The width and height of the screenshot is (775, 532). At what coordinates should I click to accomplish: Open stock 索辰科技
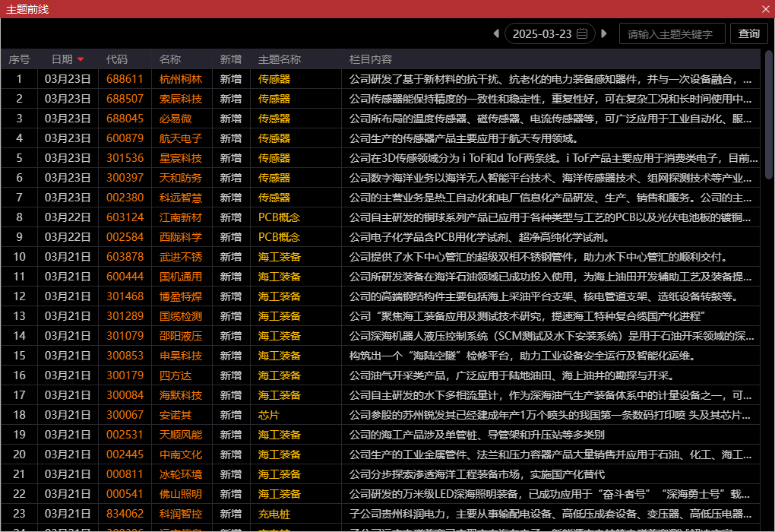180,99
